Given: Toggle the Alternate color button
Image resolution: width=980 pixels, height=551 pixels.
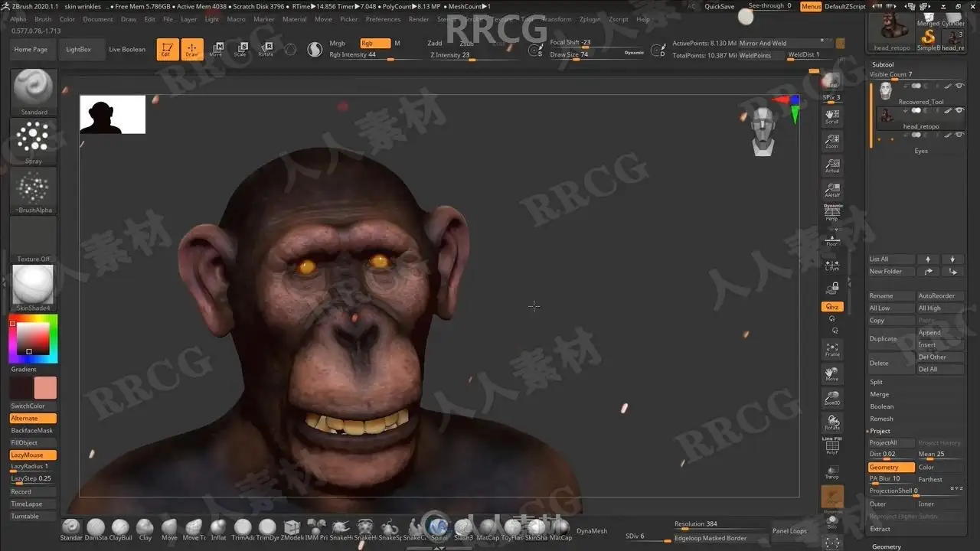Looking at the screenshot, I should click(33, 419).
